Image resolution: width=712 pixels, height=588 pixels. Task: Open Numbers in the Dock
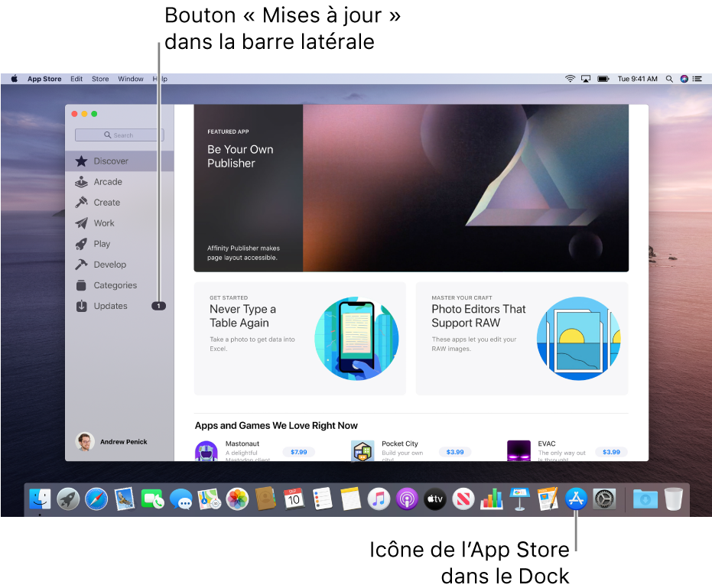491,499
